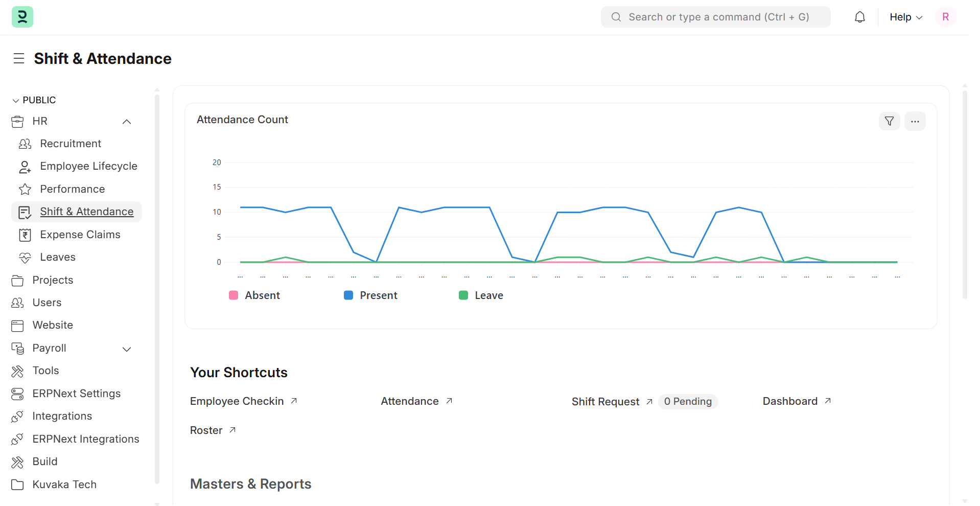Open the Help dropdown menu
The image size is (980, 506).
point(905,17)
